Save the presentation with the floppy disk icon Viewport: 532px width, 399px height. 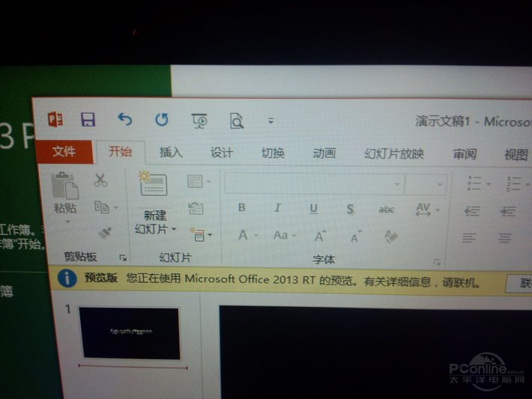(x=88, y=119)
